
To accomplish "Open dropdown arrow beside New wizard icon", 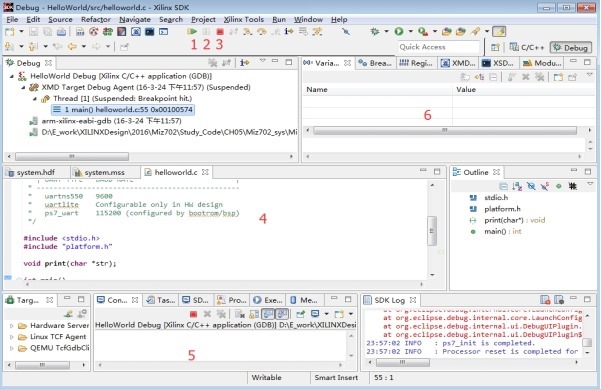I will (21, 31).
